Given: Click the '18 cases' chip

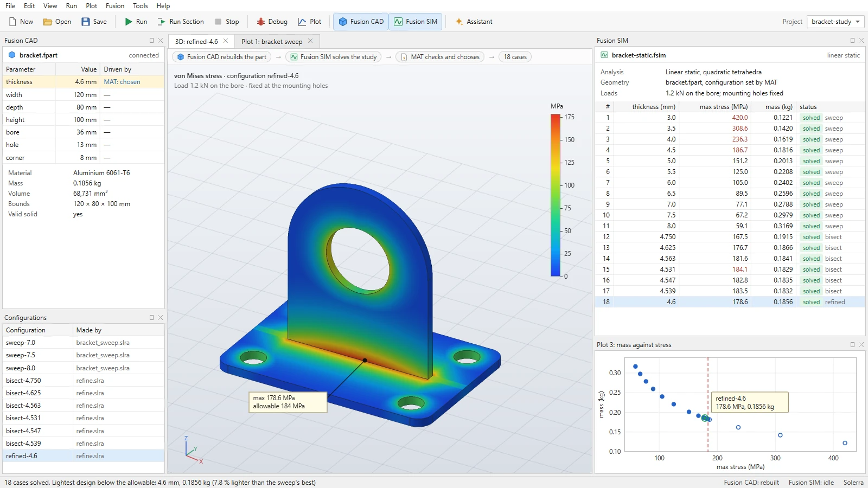Looking at the screenshot, I should pyautogui.click(x=515, y=57).
